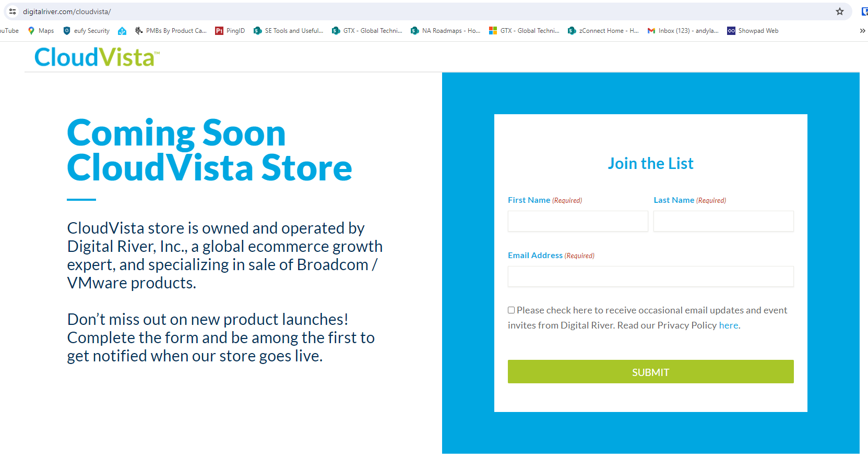Click the digitalriver.com/cloudvista/ URL in address bar
The width and height of the screenshot is (868, 461).
click(x=67, y=11)
